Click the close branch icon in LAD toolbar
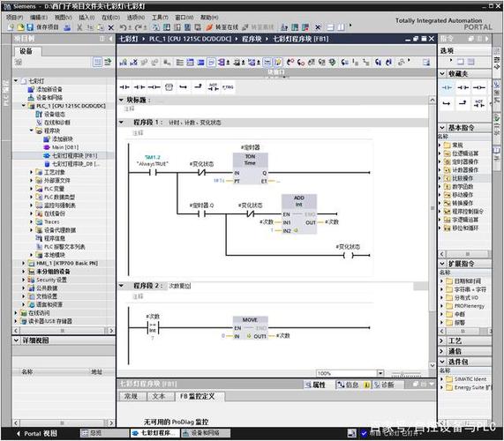This screenshot has width=504, height=441. tap(199, 86)
